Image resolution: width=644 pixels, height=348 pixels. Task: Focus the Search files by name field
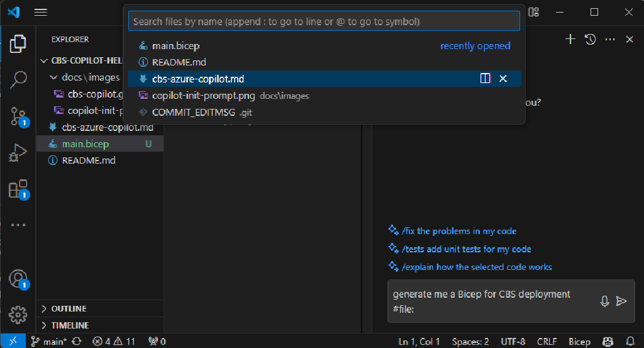coord(324,21)
